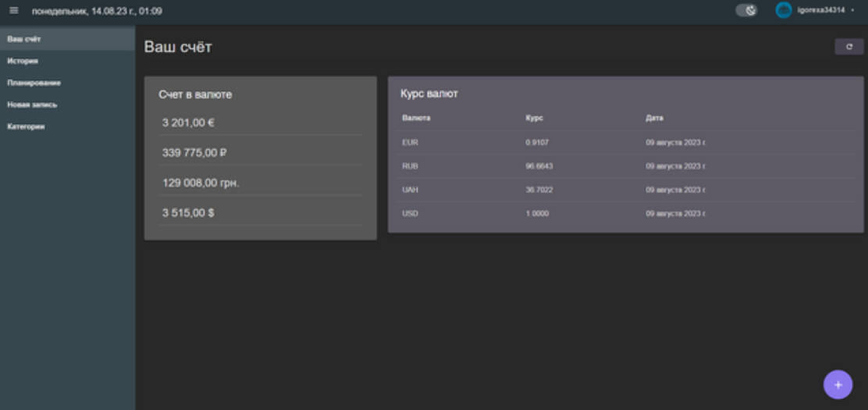Click the balance 3 201,00 €
The height and width of the screenshot is (410, 868).
(x=188, y=123)
